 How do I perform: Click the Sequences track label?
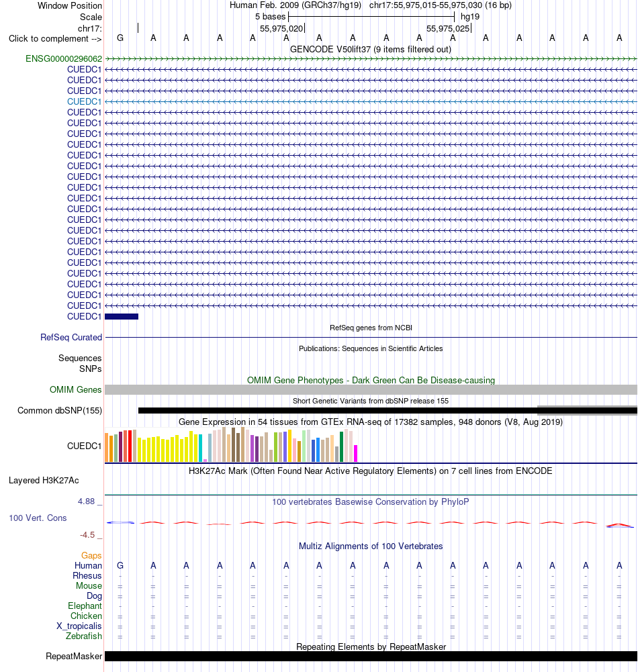tap(80, 358)
